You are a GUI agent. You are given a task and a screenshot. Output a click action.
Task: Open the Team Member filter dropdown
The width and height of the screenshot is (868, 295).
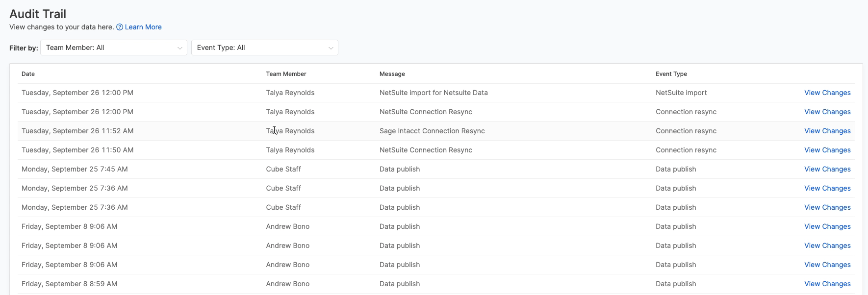[x=113, y=48]
